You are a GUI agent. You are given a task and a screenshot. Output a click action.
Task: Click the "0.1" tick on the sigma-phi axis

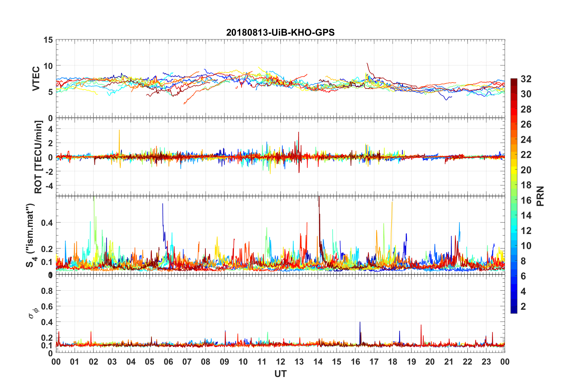click(x=47, y=345)
